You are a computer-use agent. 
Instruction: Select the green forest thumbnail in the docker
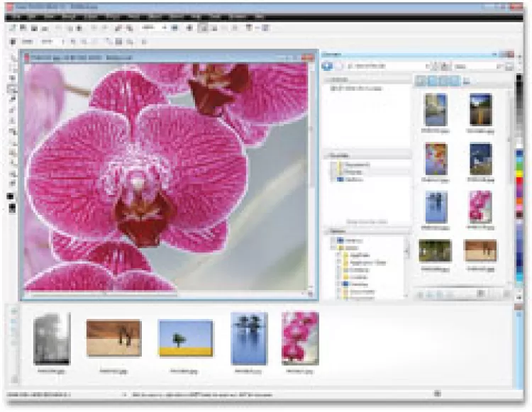436,250
